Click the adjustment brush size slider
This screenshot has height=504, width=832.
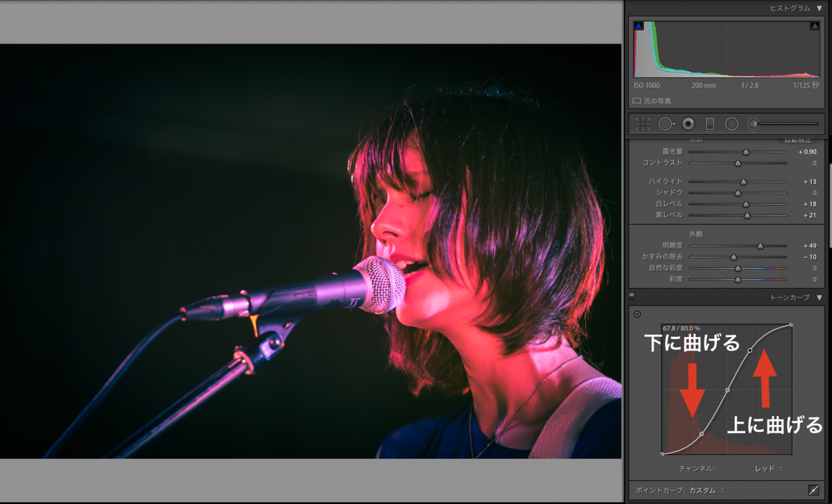[x=787, y=124]
